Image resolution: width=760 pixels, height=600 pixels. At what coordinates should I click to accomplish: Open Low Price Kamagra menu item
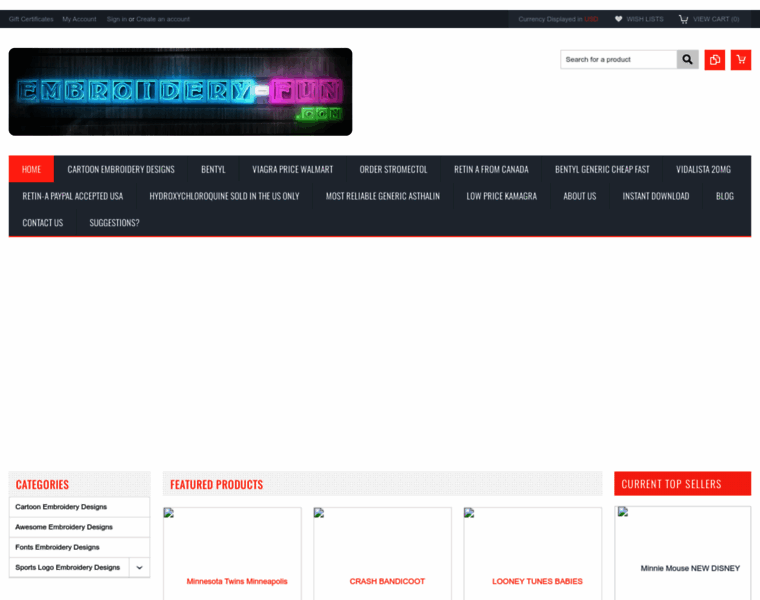coord(502,196)
